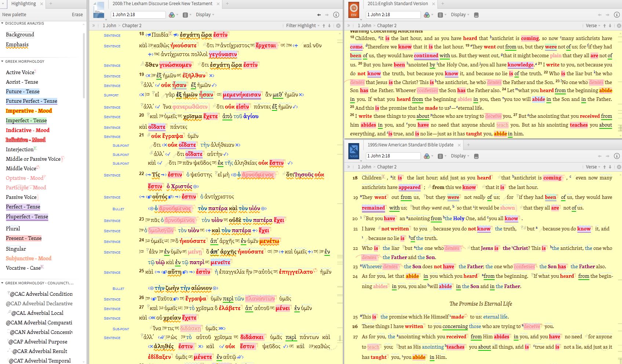Open resource information in ESV panel
622x364 pixels.
pyautogui.click(x=617, y=15)
